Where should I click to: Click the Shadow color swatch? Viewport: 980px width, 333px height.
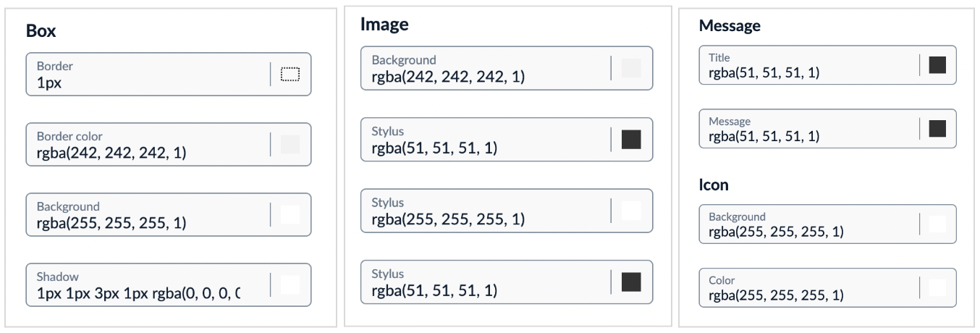[290, 285]
